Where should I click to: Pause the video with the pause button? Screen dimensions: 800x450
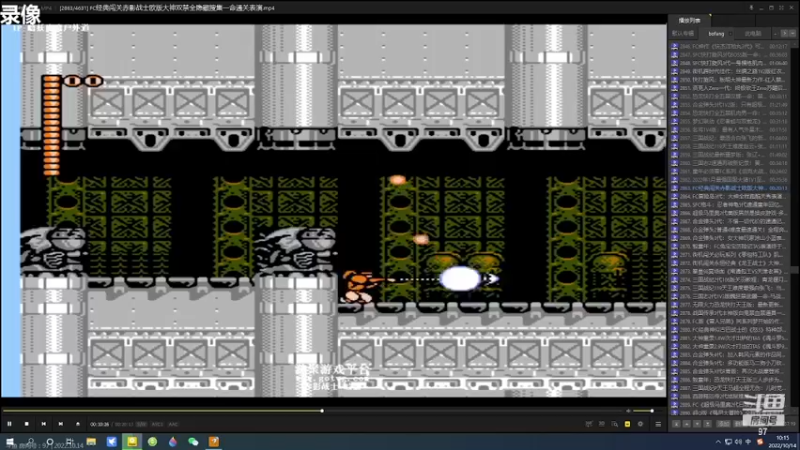click(9, 424)
